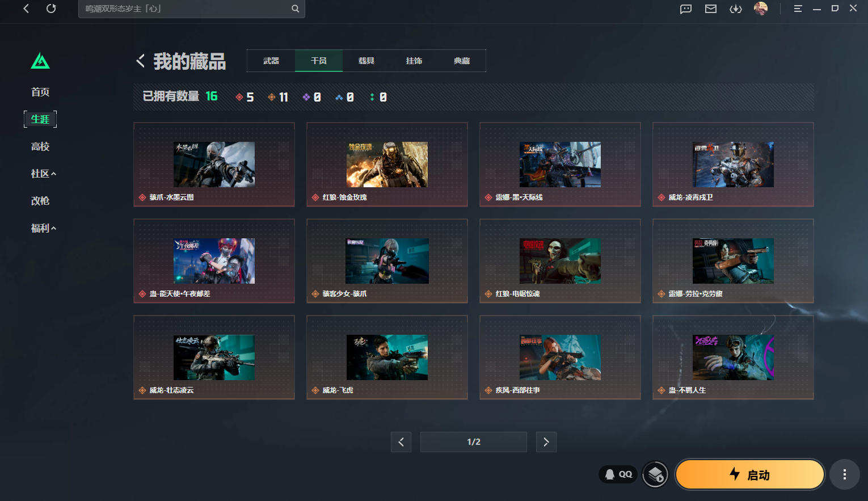The height and width of the screenshot is (501, 868).
Task: Open the 露娜-劳拉·克劳馥 skin card
Action: pos(733,261)
